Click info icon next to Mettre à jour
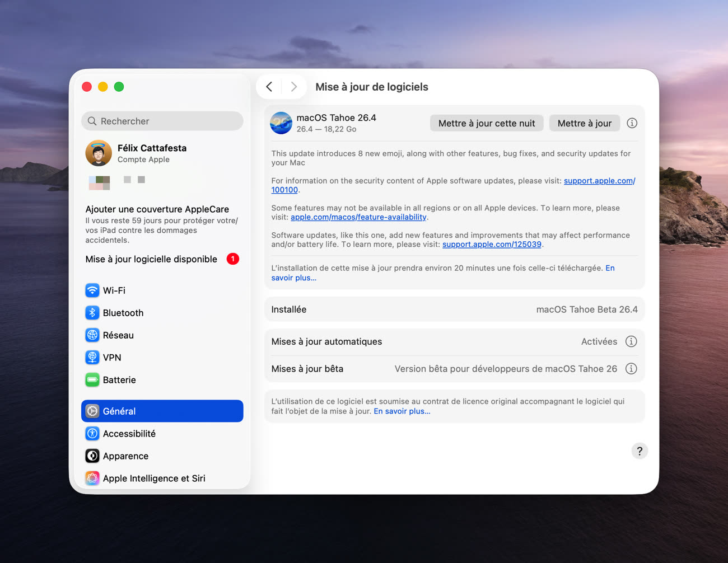The width and height of the screenshot is (728, 563). [632, 123]
